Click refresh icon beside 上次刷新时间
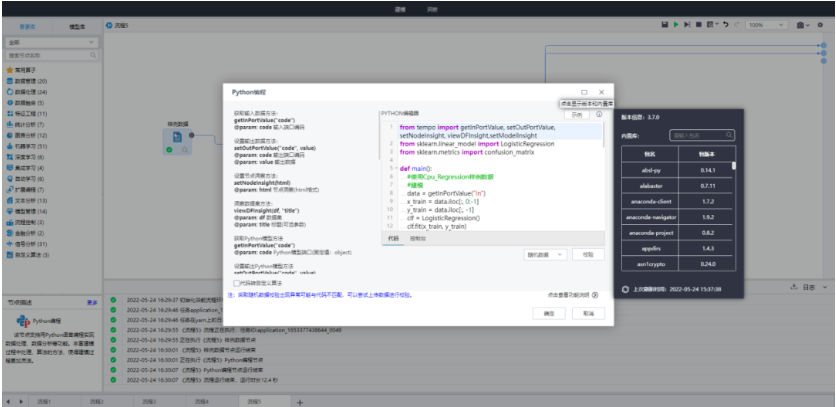Screen dimensions: 836x407 (x=625, y=285)
